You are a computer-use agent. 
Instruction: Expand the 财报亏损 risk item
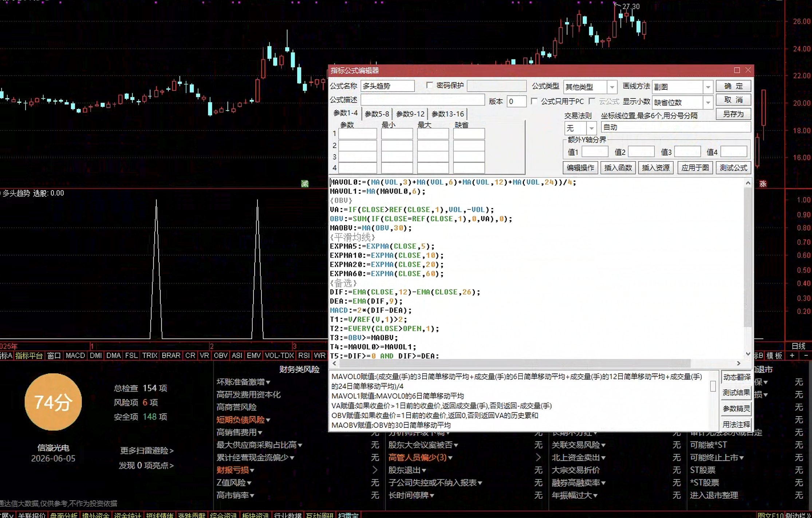tap(235, 470)
